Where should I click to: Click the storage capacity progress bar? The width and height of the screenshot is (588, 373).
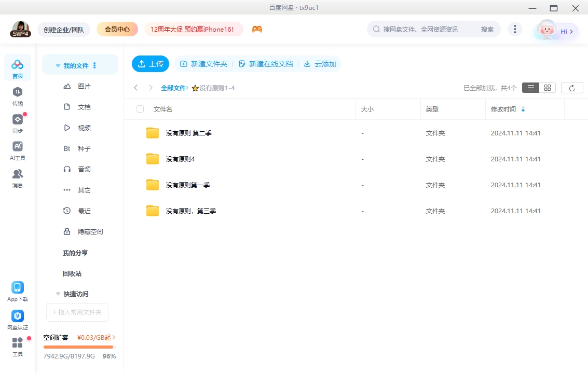pos(79,347)
